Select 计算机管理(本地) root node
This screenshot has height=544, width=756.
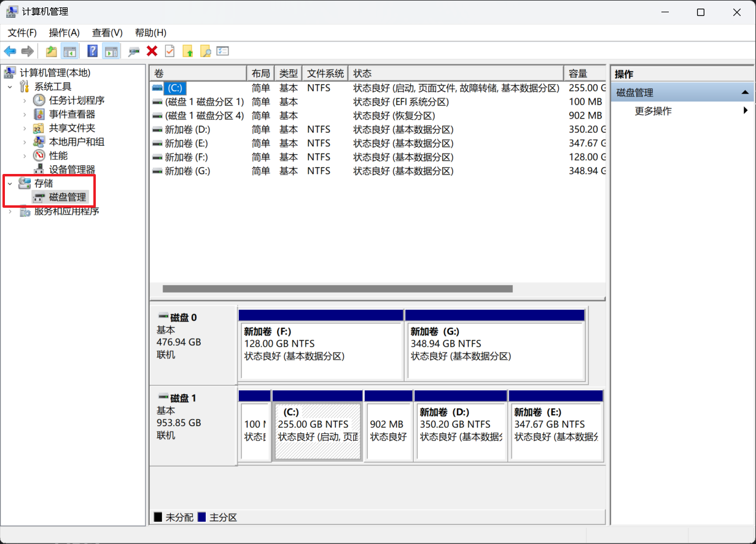point(55,73)
